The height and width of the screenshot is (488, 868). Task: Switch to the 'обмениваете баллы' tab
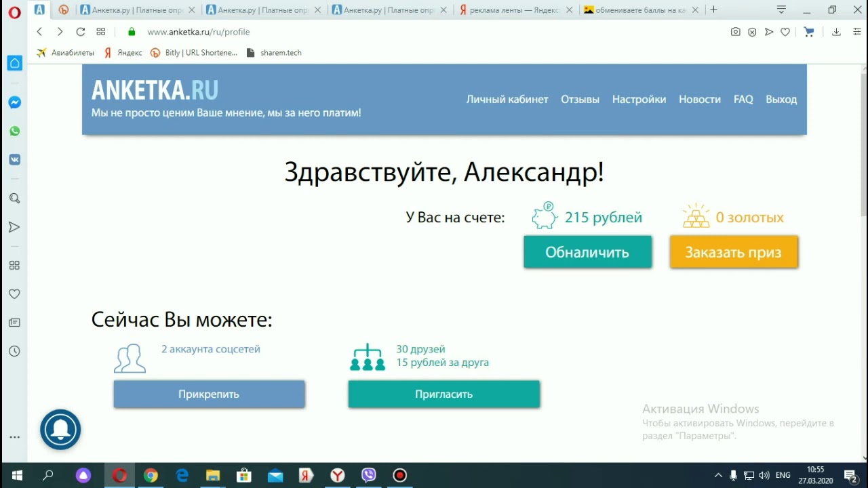[x=641, y=10]
